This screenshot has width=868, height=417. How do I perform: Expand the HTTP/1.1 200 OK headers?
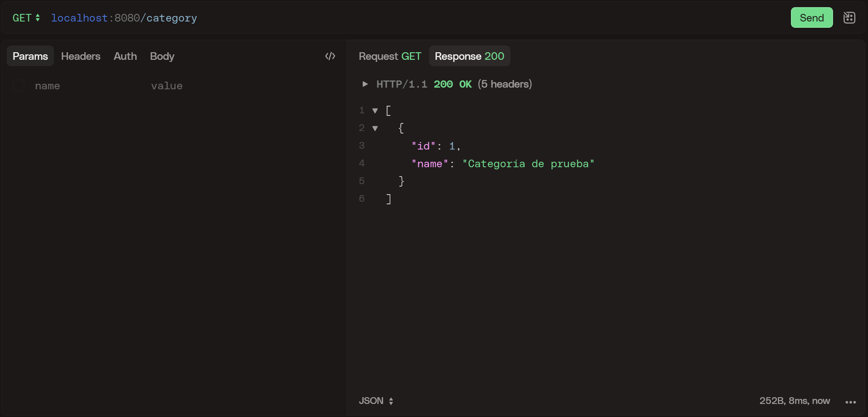click(x=365, y=84)
